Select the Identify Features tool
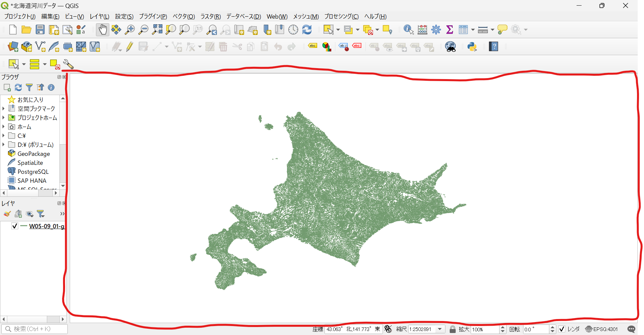Viewport: 644px width, 335px height. coord(409,30)
